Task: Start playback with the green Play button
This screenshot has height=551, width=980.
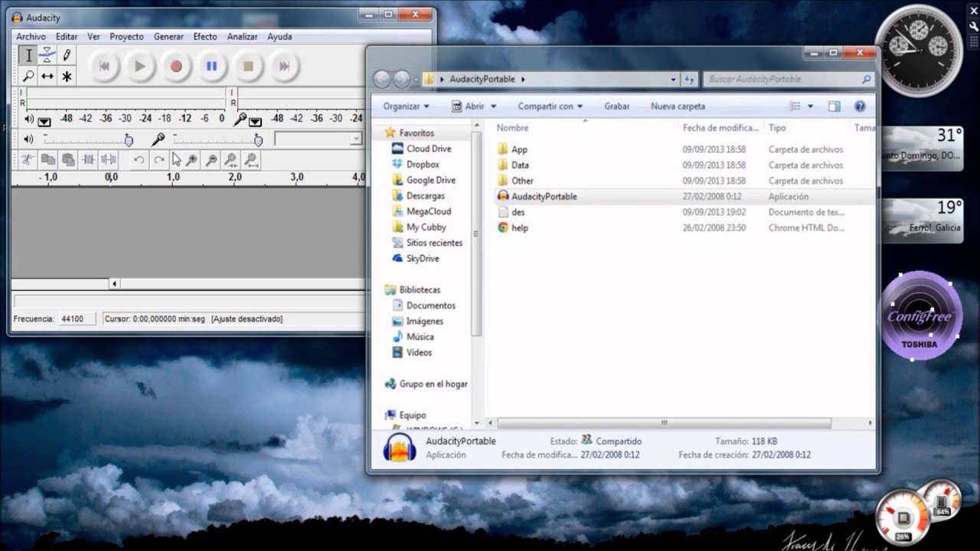Action: [x=139, y=67]
